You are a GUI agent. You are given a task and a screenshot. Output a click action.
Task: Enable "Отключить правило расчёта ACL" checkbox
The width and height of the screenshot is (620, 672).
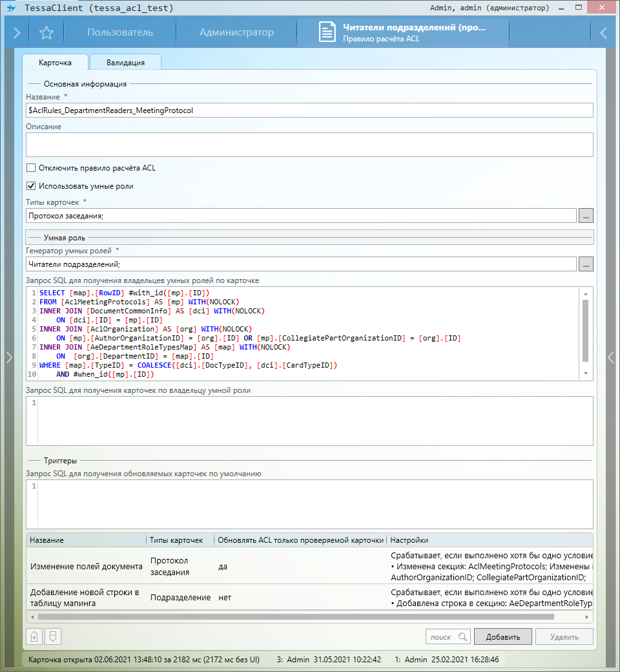(x=31, y=168)
